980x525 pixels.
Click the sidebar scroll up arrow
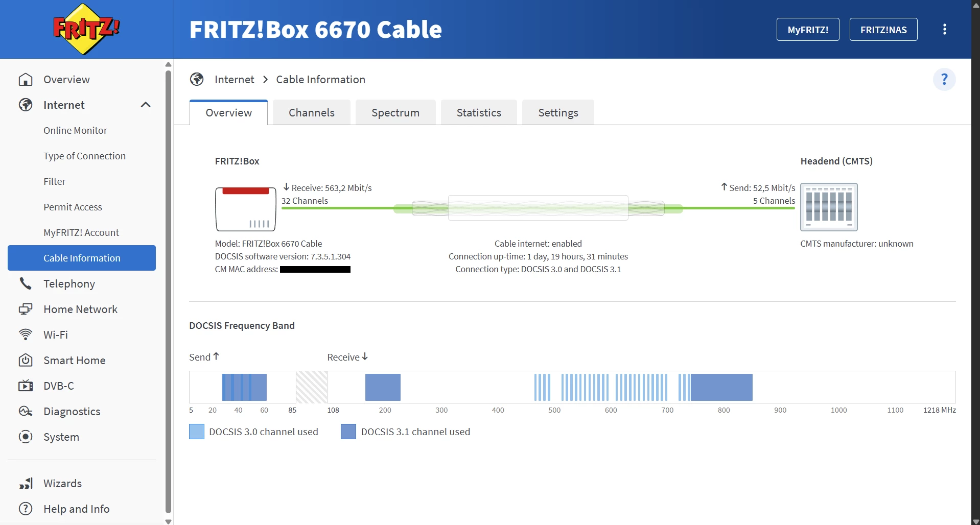169,64
